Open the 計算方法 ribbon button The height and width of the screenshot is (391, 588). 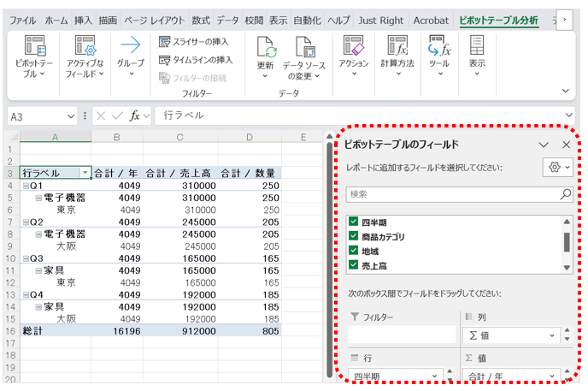coord(397,56)
